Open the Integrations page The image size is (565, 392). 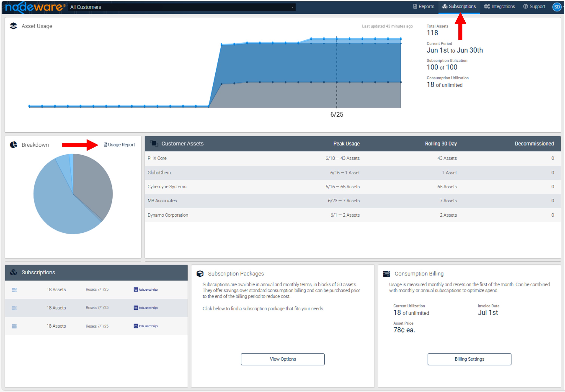coord(499,7)
